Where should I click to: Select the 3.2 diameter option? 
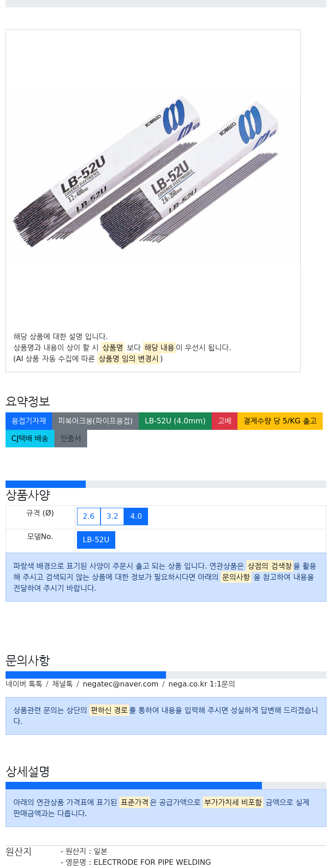coord(113,516)
